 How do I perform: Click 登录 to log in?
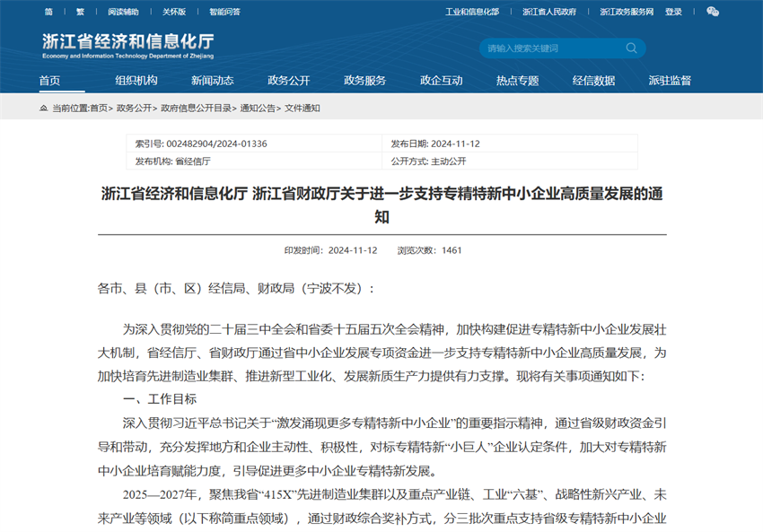pyautogui.click(x=673, y=12)
